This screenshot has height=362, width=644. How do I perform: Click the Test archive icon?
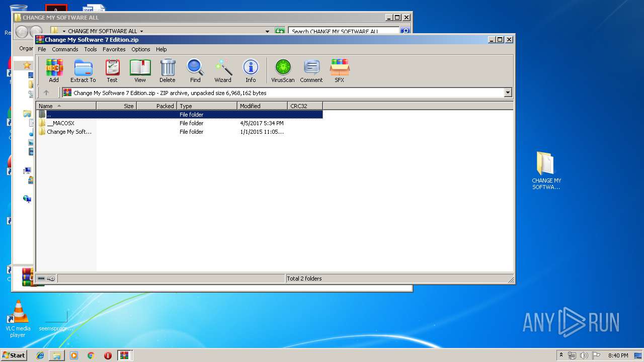click(x=112, y=71)
